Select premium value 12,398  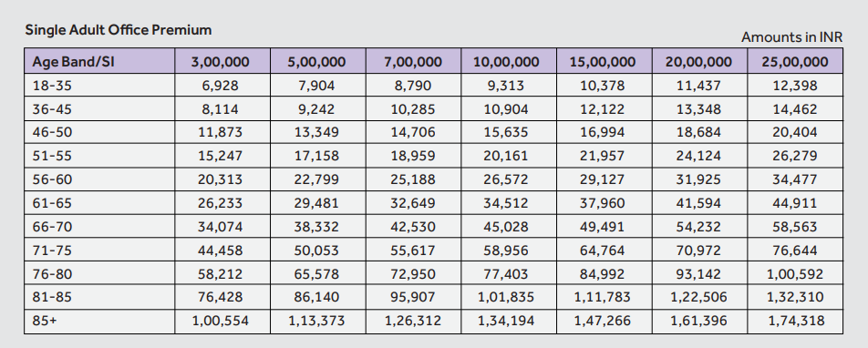[x=795, y=86]
